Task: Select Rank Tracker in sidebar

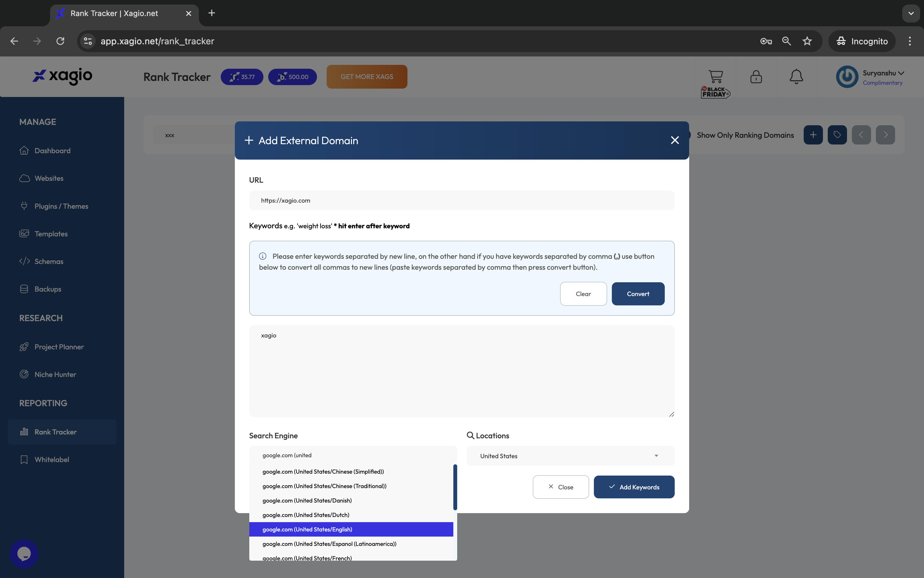Action: click(x=62, y=432)
